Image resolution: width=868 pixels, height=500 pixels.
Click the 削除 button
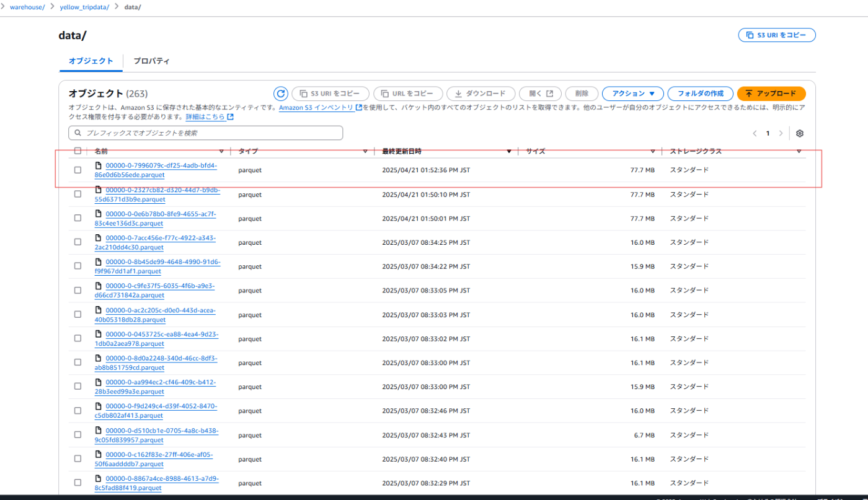pyautogui.click(x=582, y=94)
